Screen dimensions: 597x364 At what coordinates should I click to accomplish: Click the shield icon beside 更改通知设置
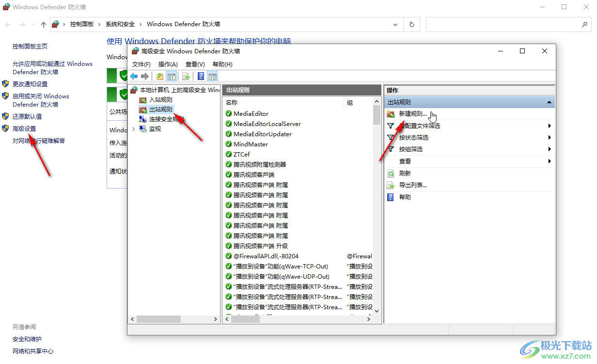tap(5, 84)
